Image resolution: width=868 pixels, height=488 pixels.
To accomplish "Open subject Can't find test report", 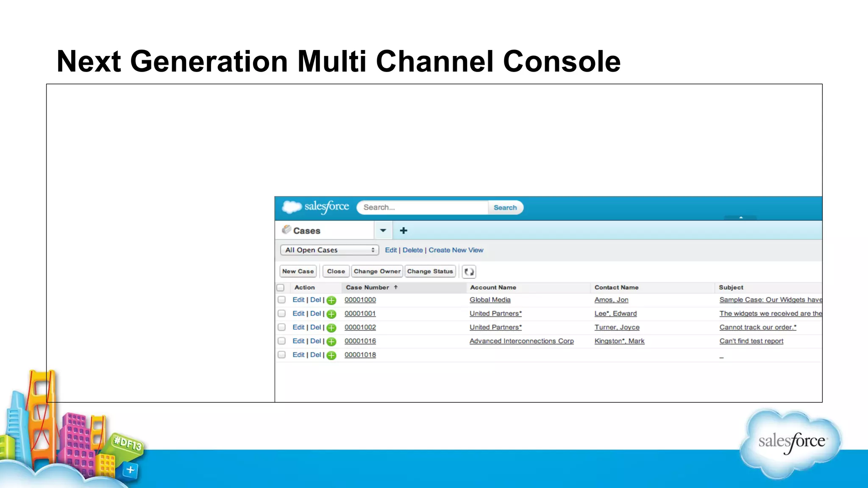I will (751, 341).
